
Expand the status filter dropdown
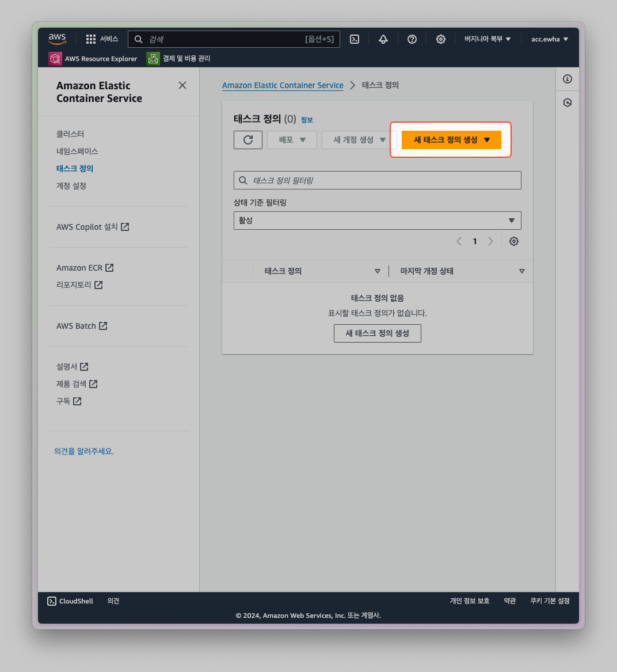click(377, 221)
